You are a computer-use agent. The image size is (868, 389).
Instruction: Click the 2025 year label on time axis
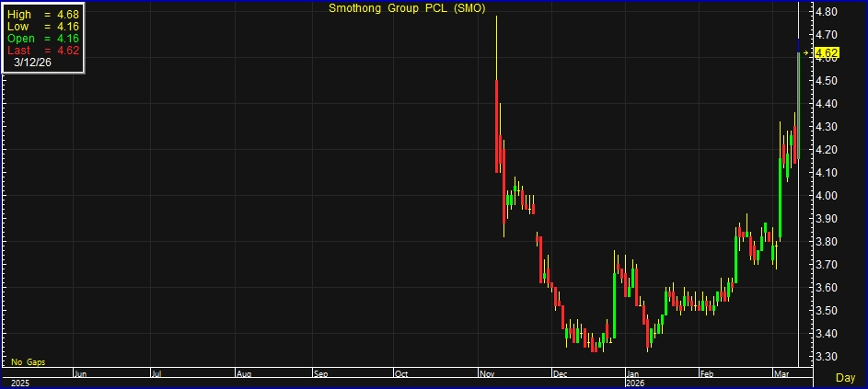coord(19,382)
